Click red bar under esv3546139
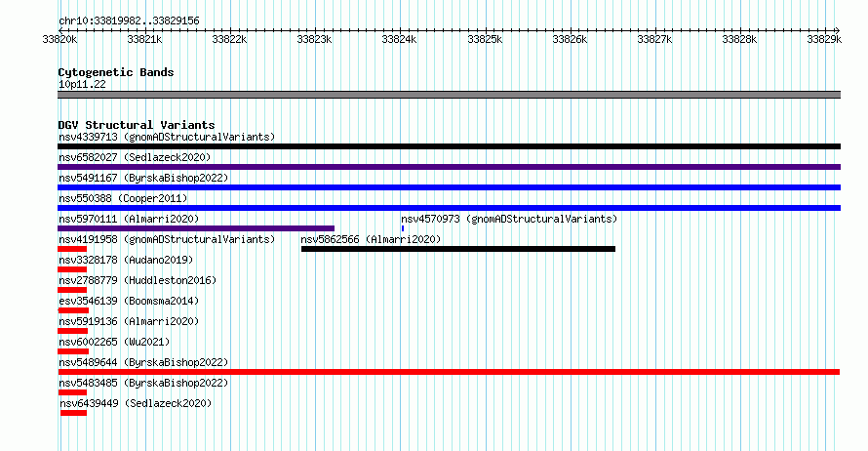Image resolution: width=868 pixels, height=451 pixels. click(x=73, y=310)
